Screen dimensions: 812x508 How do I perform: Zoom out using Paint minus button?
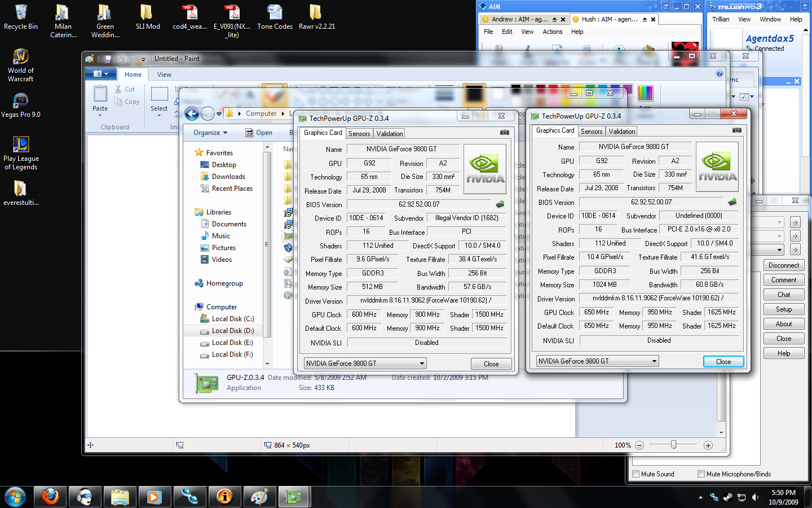pos(639,445)
